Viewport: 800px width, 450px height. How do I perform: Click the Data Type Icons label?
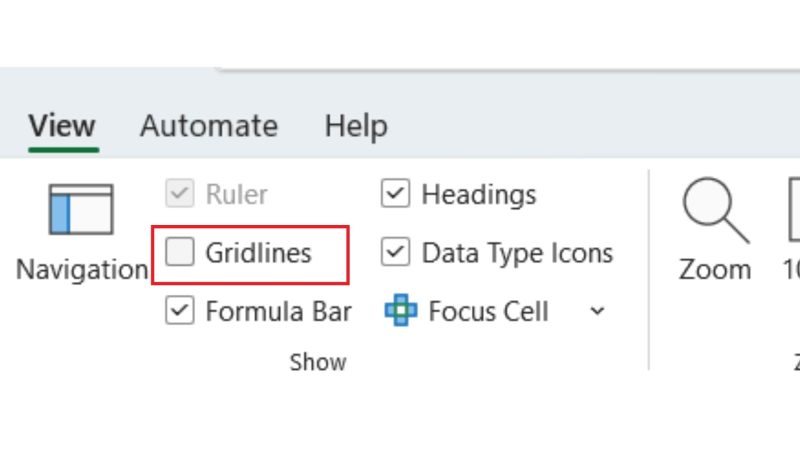click(x=517, y=253)
